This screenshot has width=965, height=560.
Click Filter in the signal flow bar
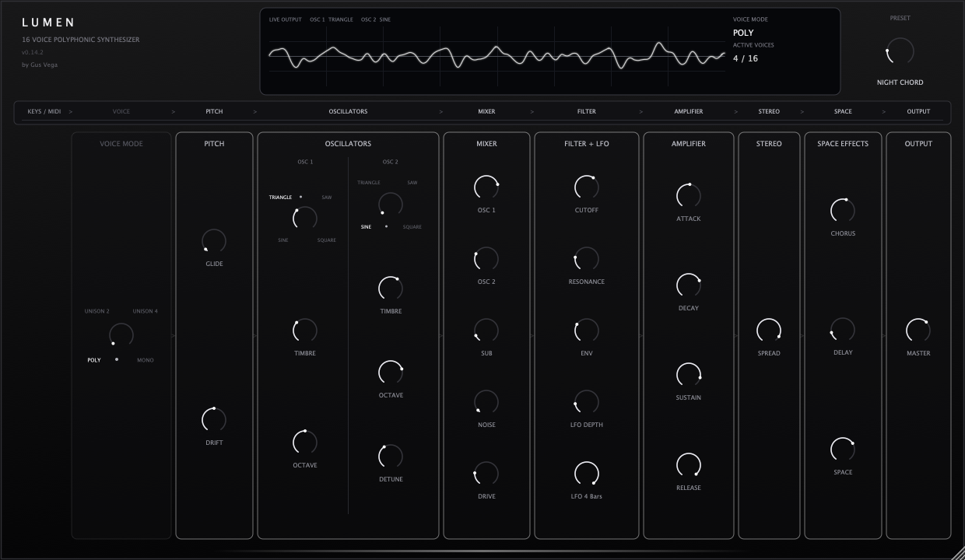tap(587, 111)
